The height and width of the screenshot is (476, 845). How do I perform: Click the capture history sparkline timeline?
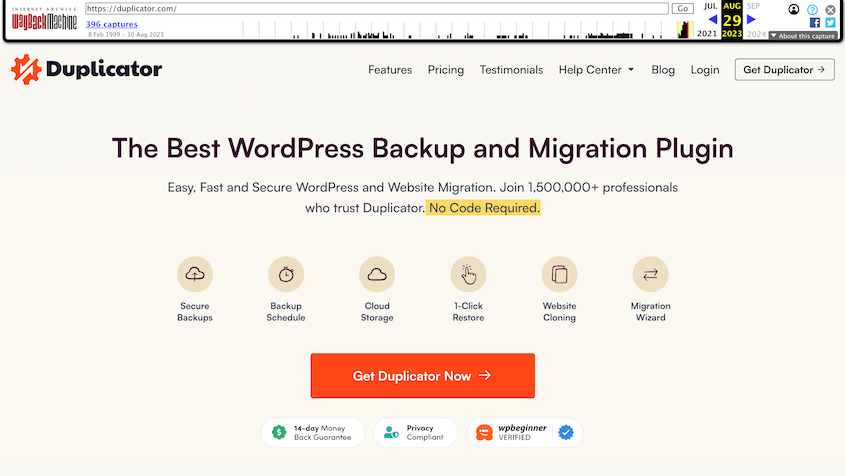click(468, 30)
